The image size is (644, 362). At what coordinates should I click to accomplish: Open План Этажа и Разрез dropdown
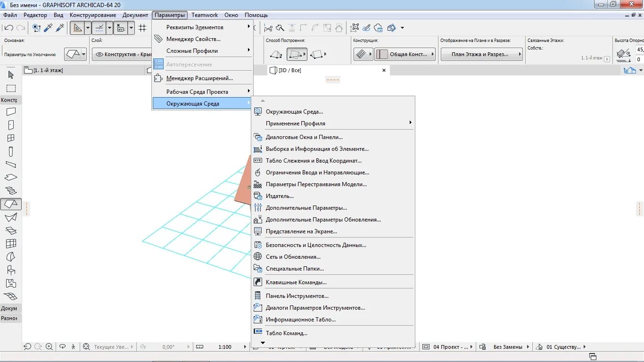tap(482, 54)
